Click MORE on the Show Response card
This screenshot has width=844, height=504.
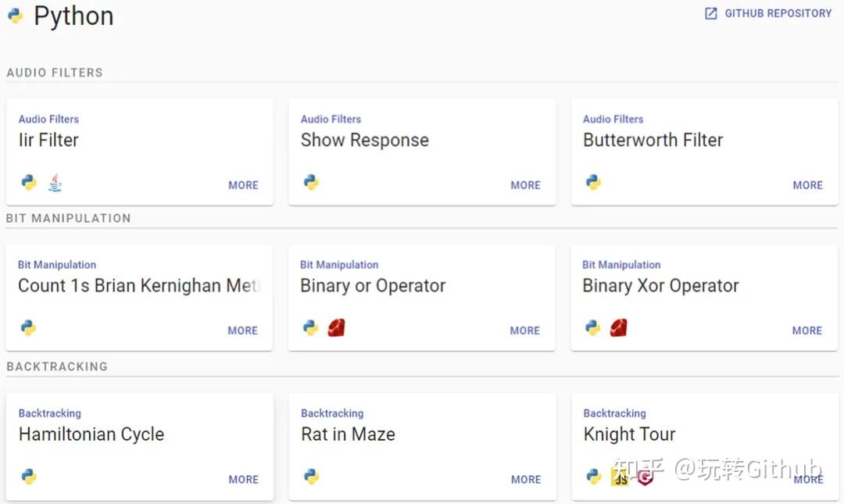pyautogui.click(x=525, y=185)
